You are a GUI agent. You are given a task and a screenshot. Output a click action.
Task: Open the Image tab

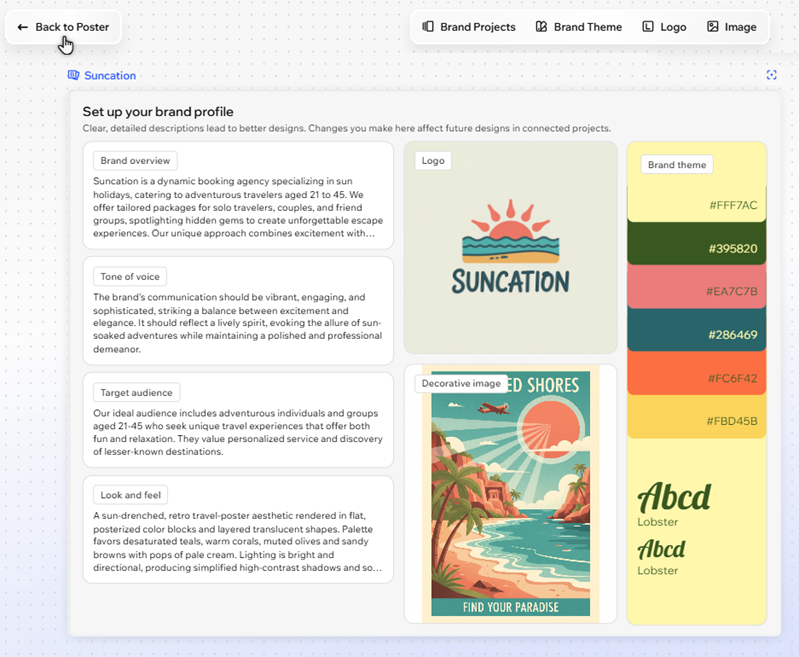[731, 27]
